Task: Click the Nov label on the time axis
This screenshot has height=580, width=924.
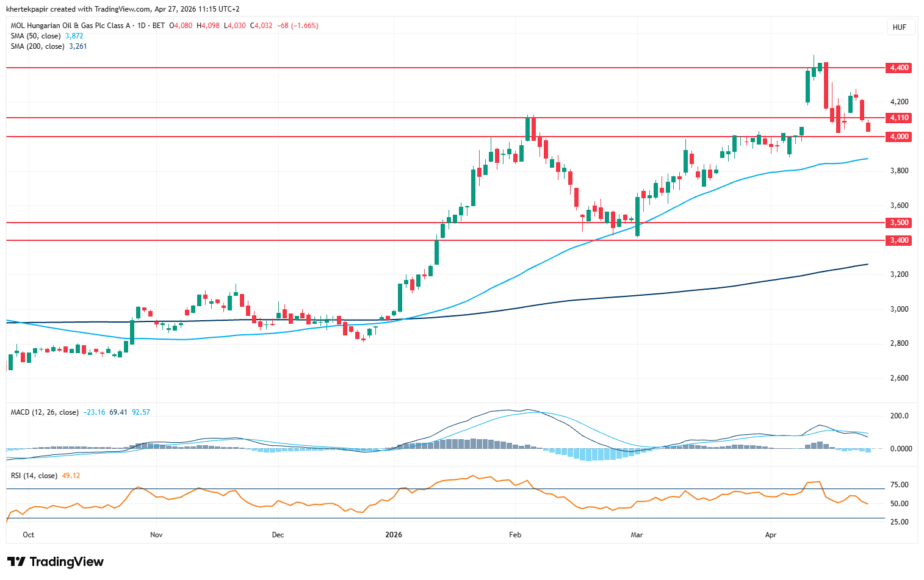Action: pyautogui.click(x=156, y=535)
